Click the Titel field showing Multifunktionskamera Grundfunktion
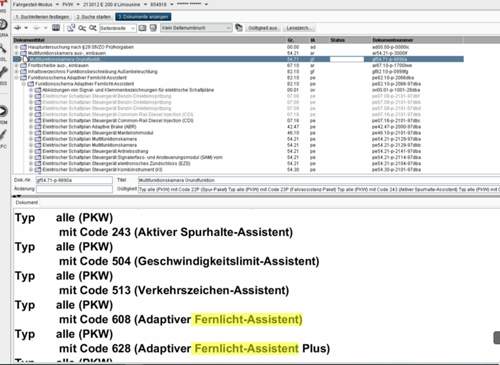The height and width of the screenshot is (365, 500). (x=318, y=180)
